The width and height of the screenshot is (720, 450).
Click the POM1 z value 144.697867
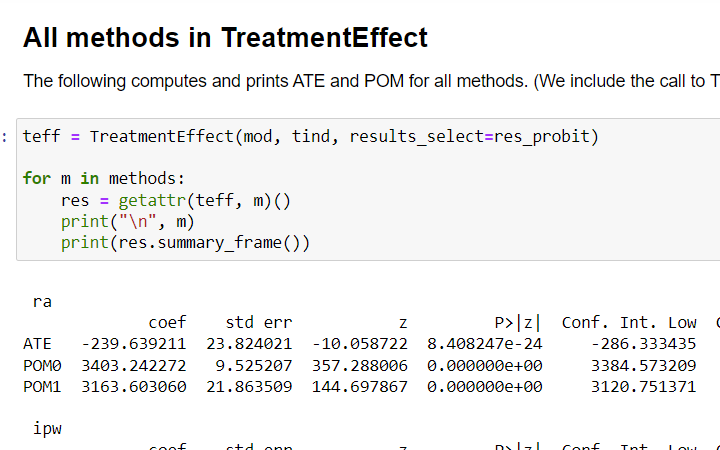tap(359, 386)
